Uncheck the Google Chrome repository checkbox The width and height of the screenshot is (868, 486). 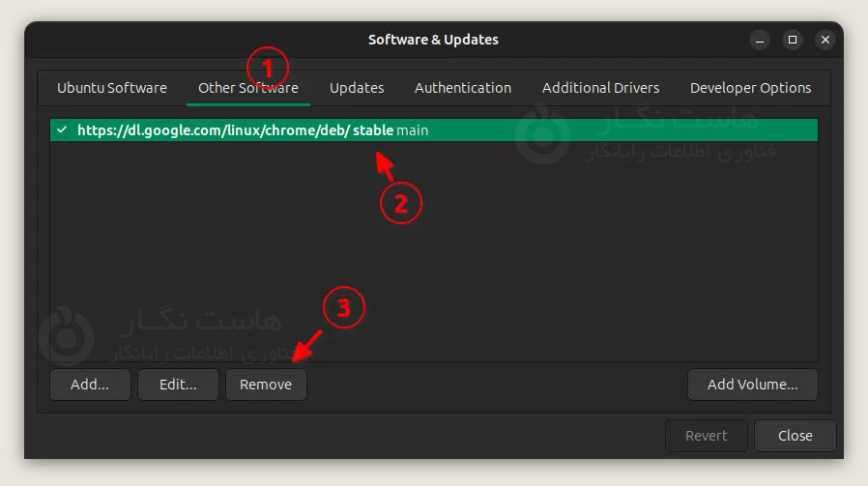(x=62, y=130)
